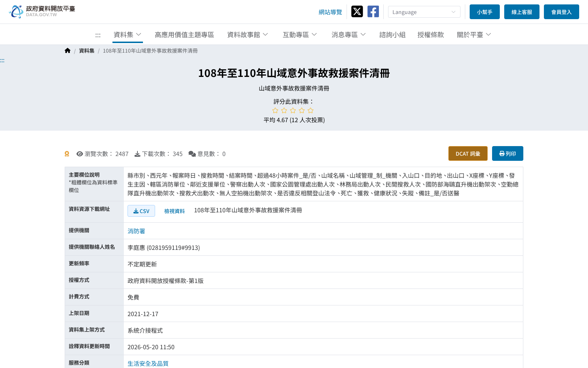Click the 主要欄位說明 row label
Viewport: 588px width, 368px height.
point(84,175)
